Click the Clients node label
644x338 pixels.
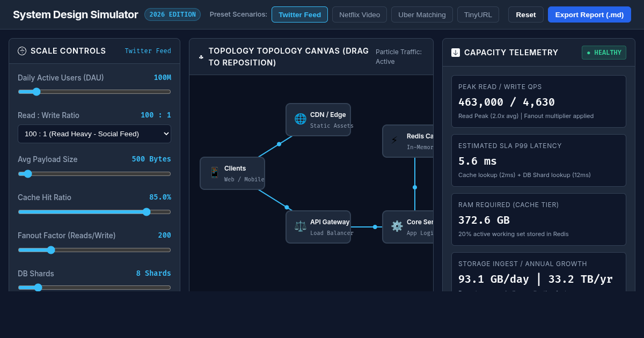click(235, 168)
